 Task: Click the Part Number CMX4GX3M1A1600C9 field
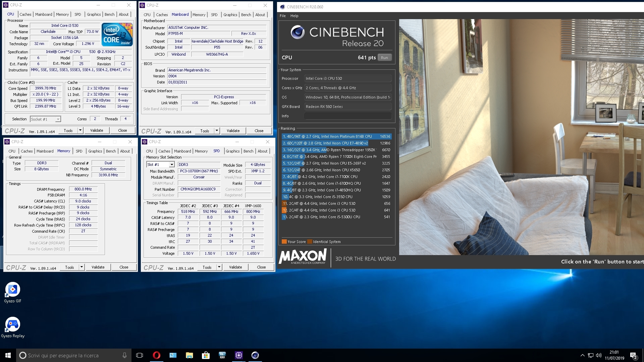click(x=199, y=189)
